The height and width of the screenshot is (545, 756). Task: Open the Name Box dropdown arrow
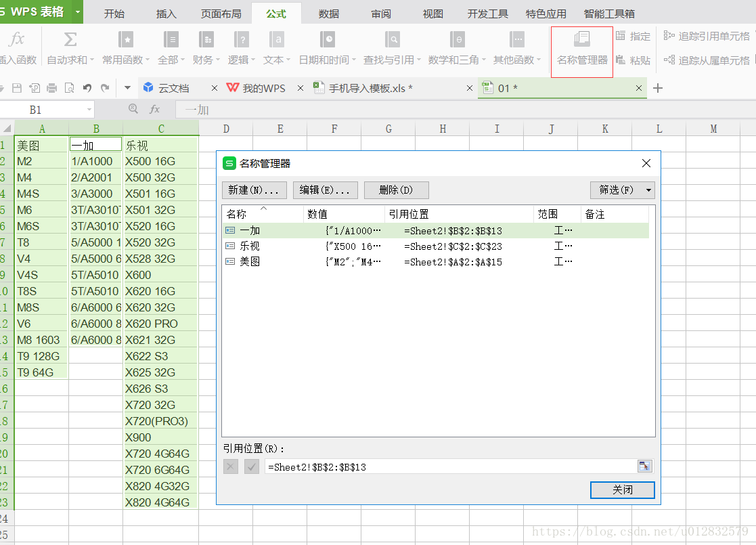point(89,110)
